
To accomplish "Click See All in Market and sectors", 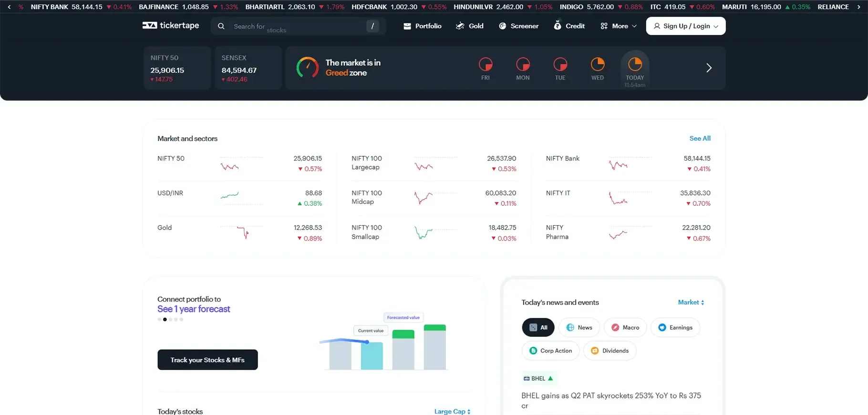I will pos(700,138).
